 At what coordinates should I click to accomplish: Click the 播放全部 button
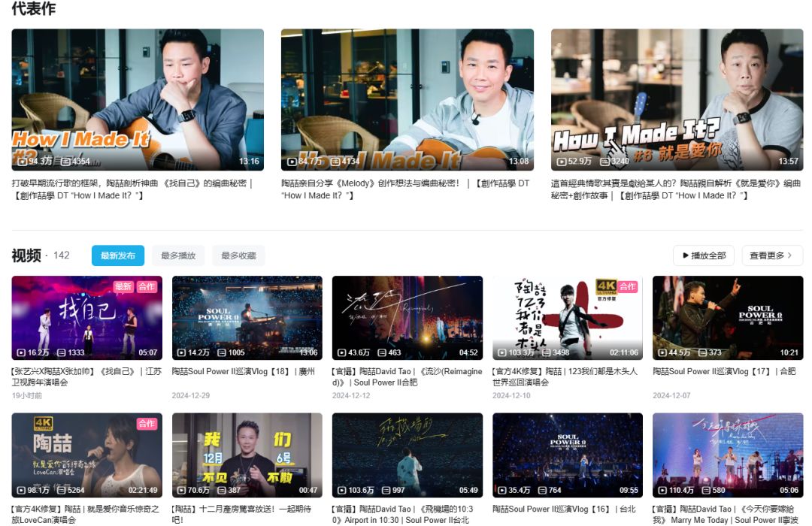tap(704, 255)
